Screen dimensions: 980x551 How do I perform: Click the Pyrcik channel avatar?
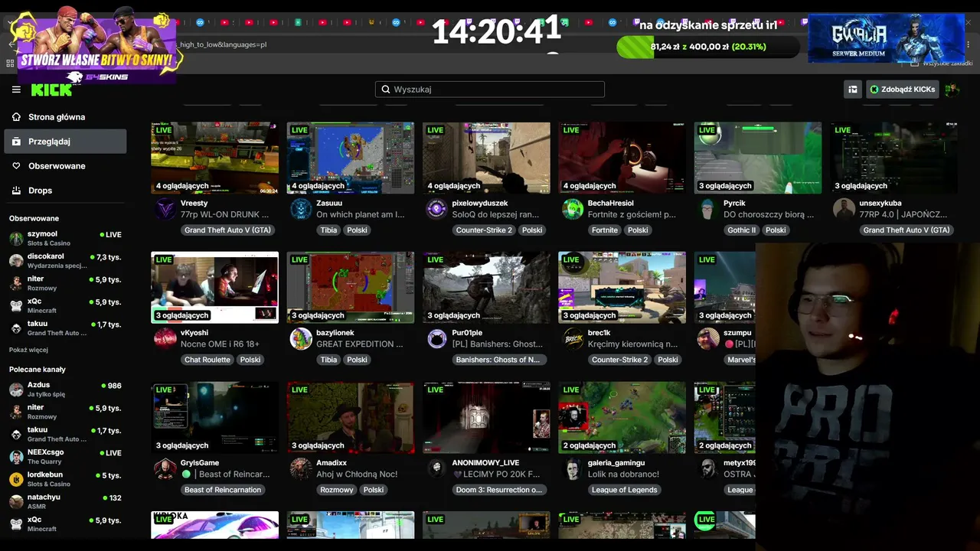pos(708,209)
